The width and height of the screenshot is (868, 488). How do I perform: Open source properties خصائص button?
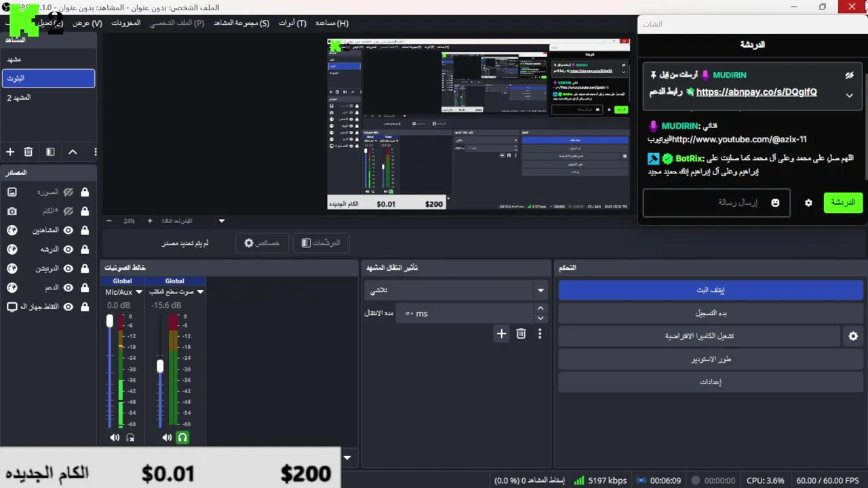[x=262, y=243]
